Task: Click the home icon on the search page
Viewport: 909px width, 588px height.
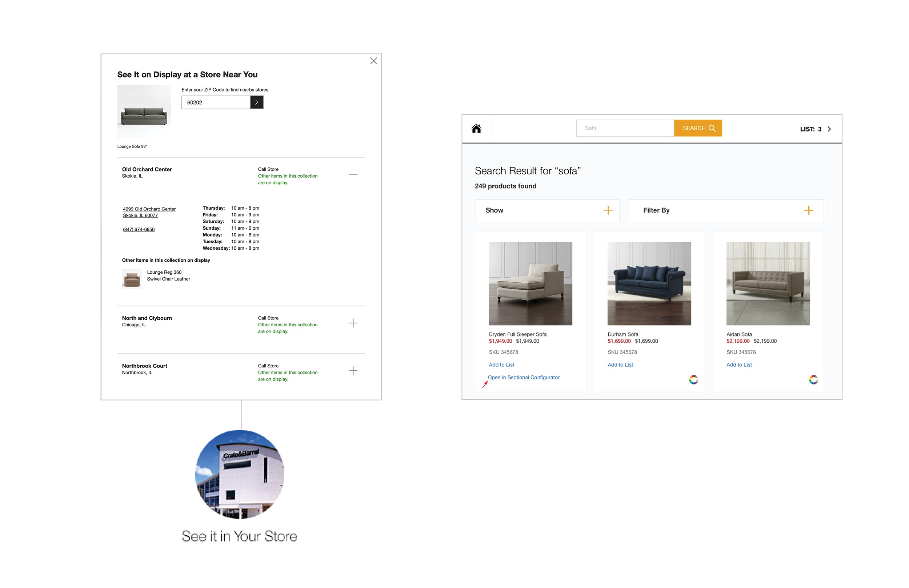Action: click(476, 129)
